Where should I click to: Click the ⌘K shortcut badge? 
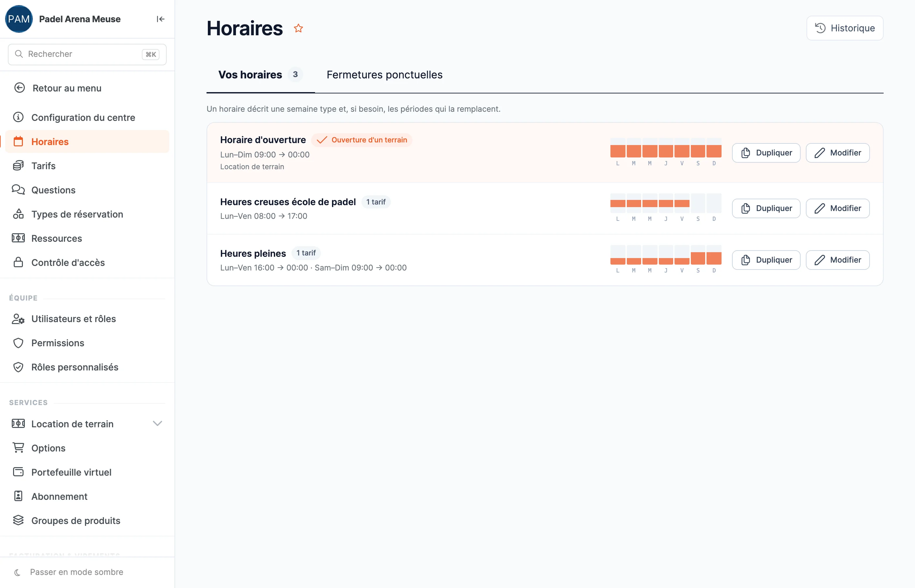tap(150, 54)
